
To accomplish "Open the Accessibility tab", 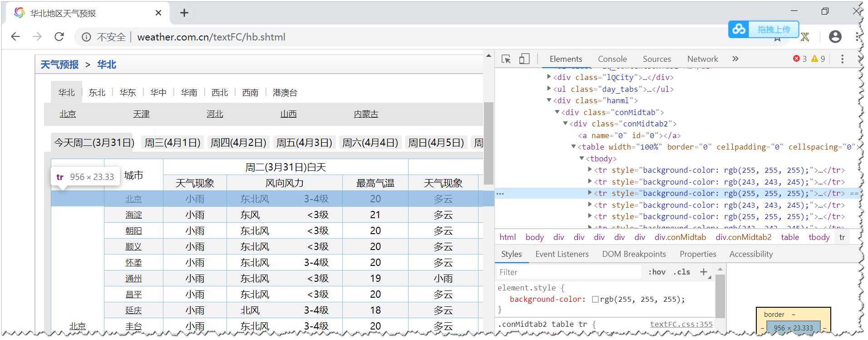I will pyautogui.click(x=751, y=254).
